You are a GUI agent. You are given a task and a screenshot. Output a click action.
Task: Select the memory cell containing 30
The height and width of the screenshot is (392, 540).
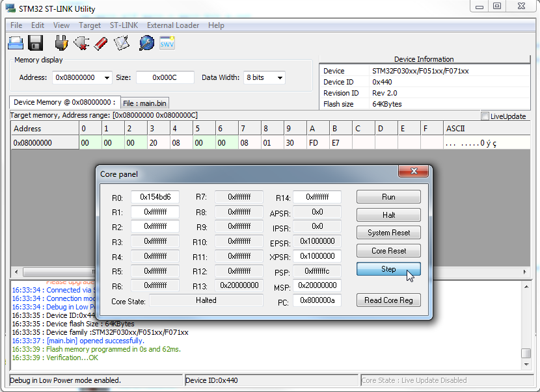point(295,143)
